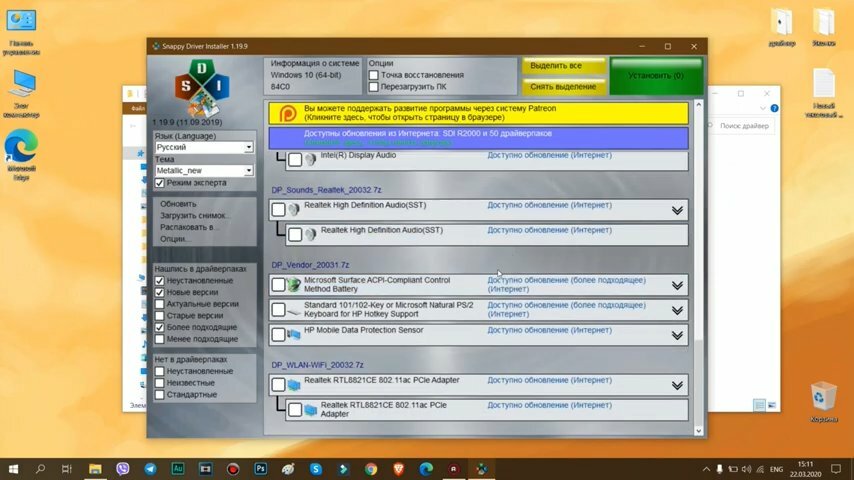Open the theme dropdown showing Metallic_new
This screenshot has width=854, height=480.
[204, 171]
